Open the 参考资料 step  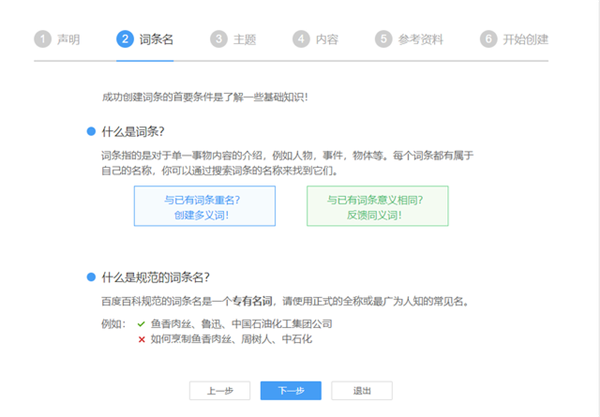pyautogui.click(x=409, y=39)
